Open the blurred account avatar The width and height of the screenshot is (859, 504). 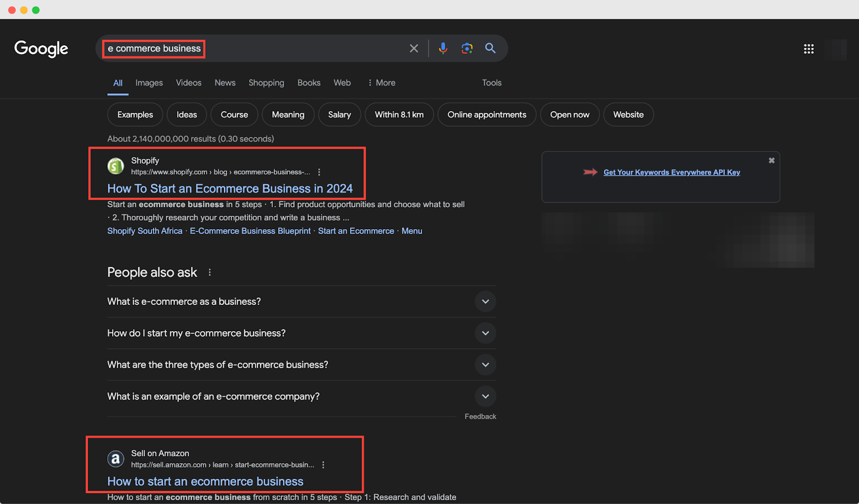836,49
